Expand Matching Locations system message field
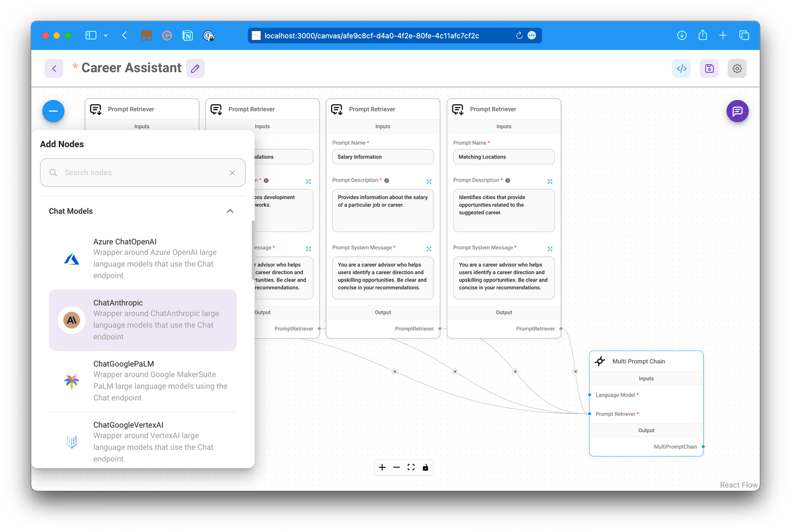Viewport: 791px width, 532px height. coord(550,248)
